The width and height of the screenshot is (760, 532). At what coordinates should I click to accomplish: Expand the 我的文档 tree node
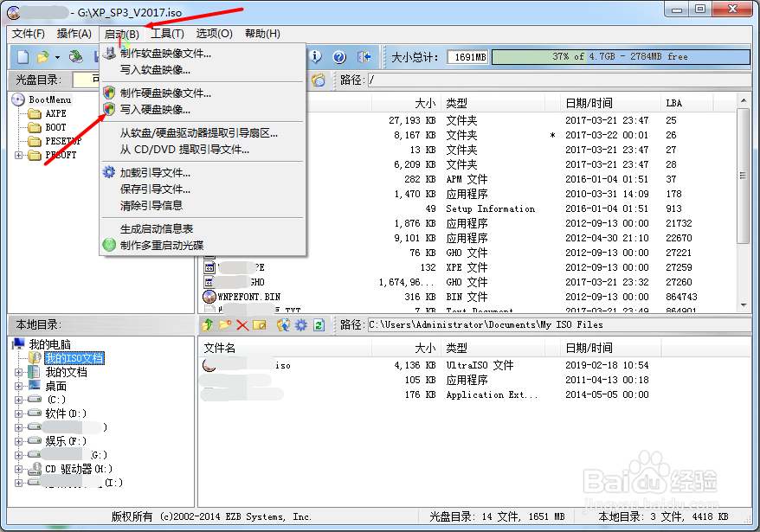point(18,372)
